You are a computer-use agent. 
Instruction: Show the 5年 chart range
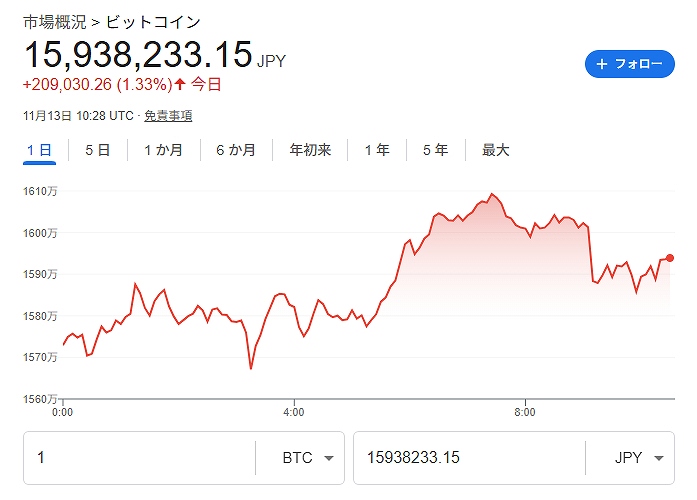click(x=435, y=150)
